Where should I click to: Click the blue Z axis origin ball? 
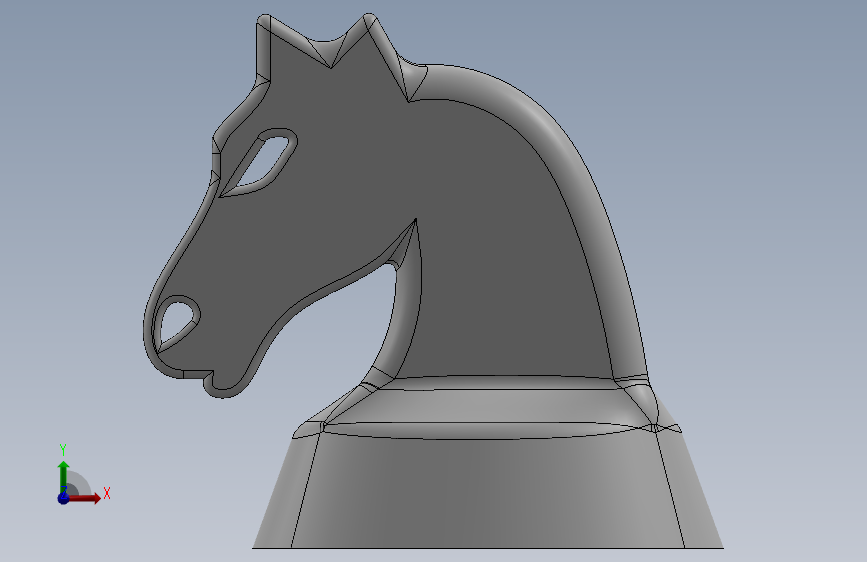point(63,498)
